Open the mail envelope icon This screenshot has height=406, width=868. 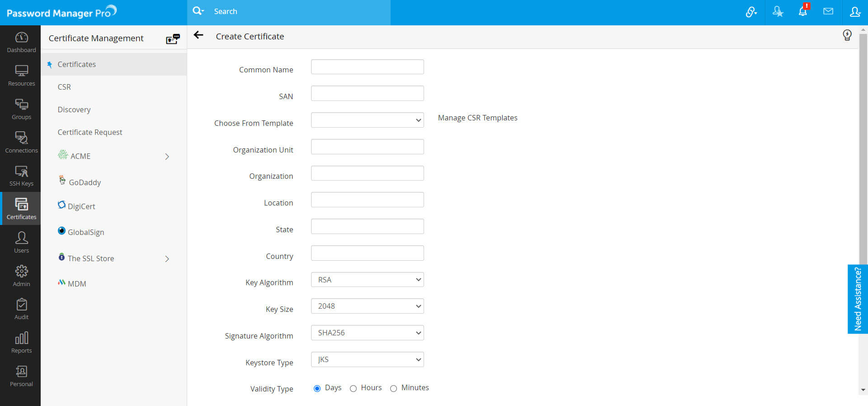pos(828,11)
